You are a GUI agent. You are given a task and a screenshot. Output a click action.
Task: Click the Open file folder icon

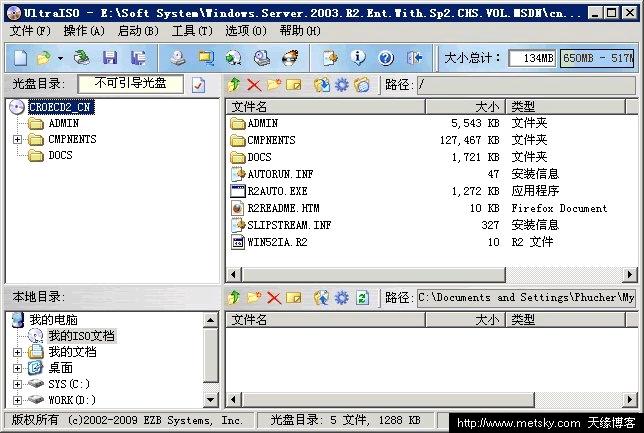[x=44, y=58]
